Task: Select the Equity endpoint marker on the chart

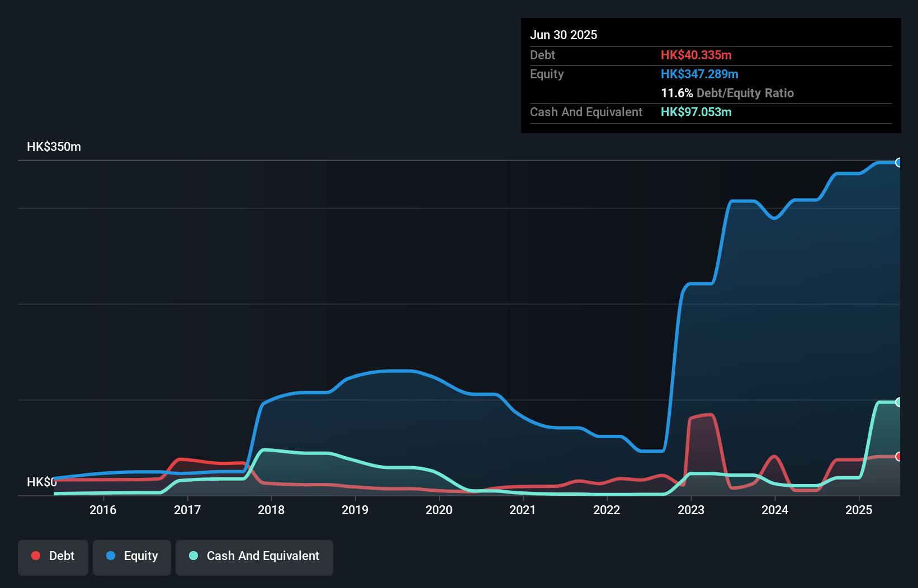Action: point(899,163)
